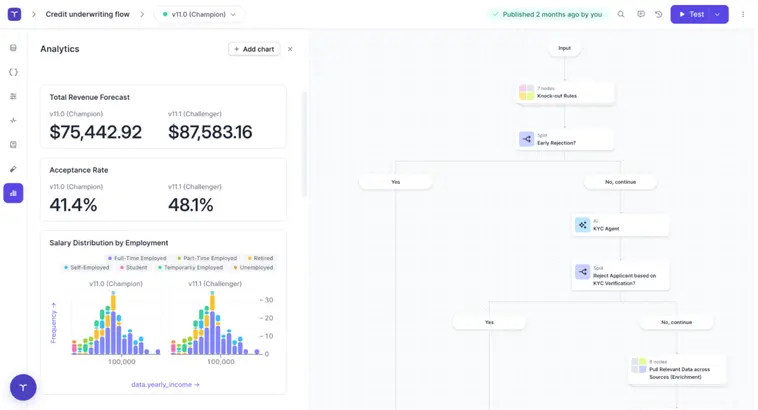This screenshot has width=758, height=410.
Task: Toggle the Student legend item
Action: click(133, 267)
